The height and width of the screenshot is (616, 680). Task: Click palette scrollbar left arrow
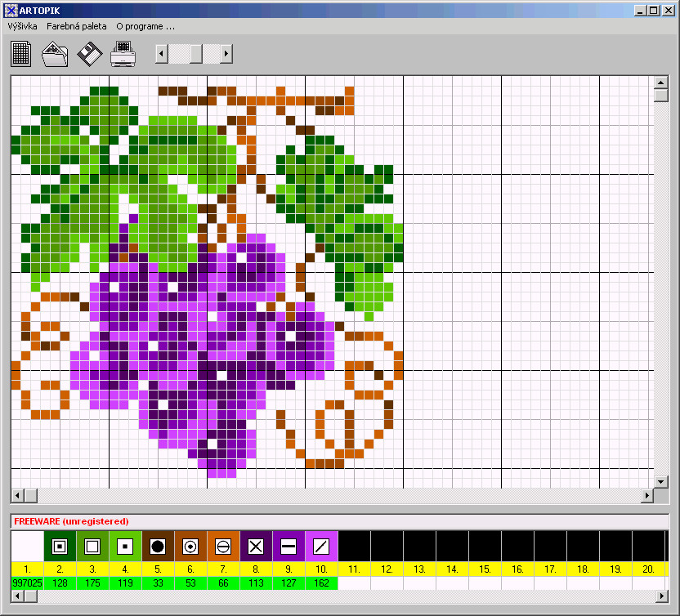point(17,596)
